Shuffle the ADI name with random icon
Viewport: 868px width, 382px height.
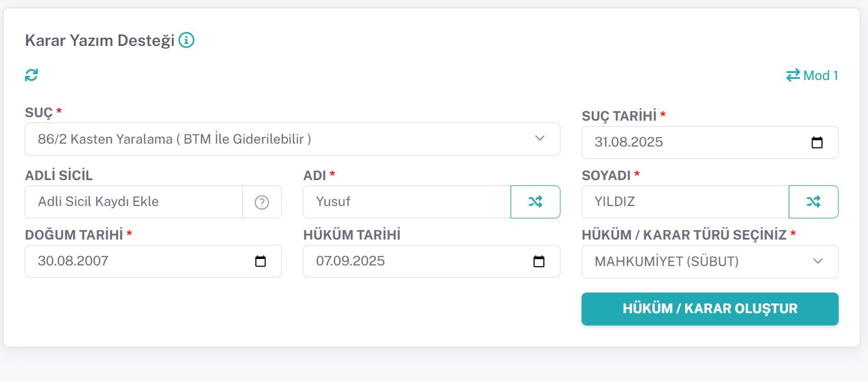(x=535, y=202)
